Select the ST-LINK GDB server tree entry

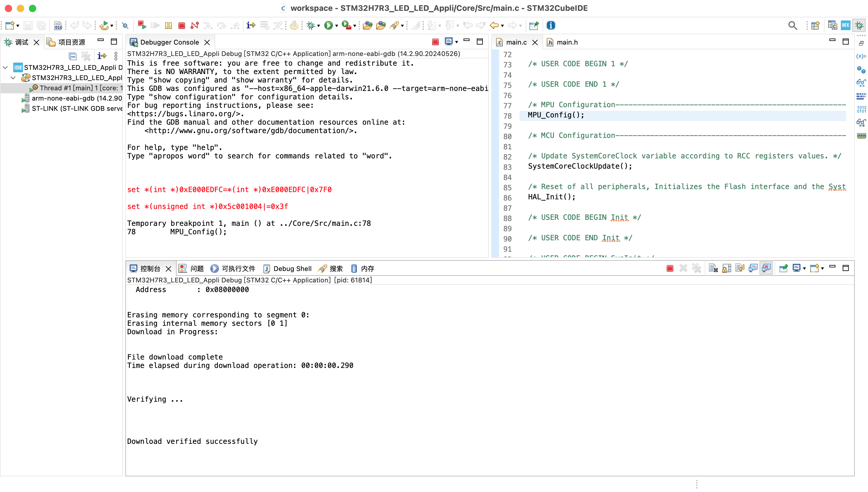[72, 108]
